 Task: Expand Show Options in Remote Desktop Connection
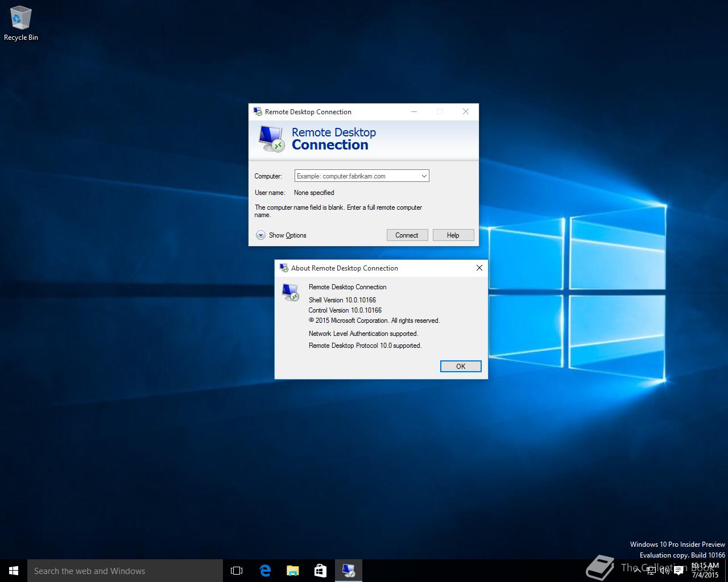[281, 235]
